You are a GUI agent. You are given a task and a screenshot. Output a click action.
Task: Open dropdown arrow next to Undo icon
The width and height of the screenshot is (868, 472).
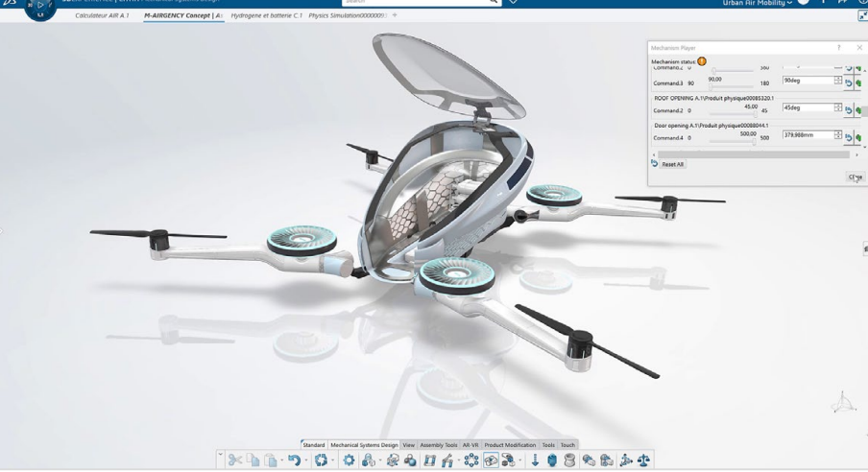[305, 460]
